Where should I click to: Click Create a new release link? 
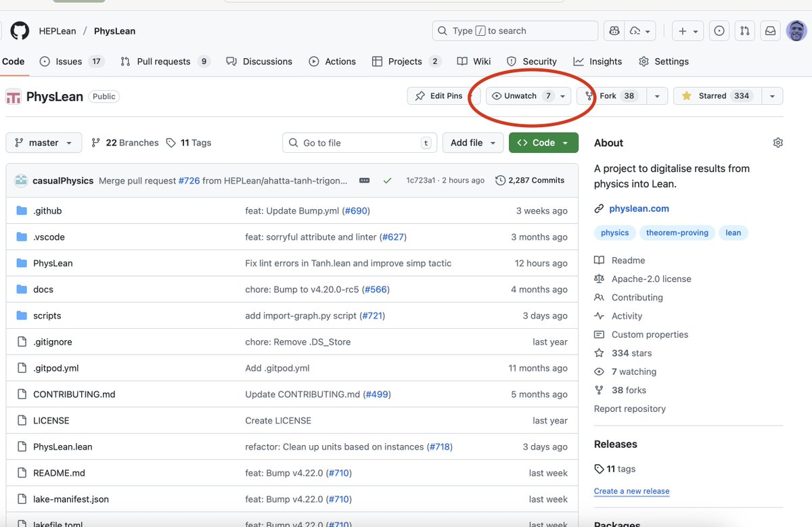coord(632,491)
